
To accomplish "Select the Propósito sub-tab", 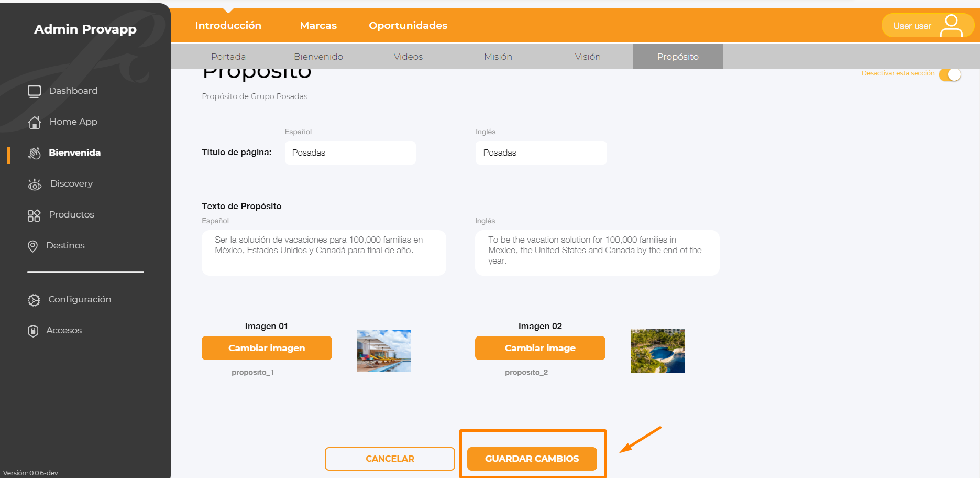I will [x=678, y=57].
